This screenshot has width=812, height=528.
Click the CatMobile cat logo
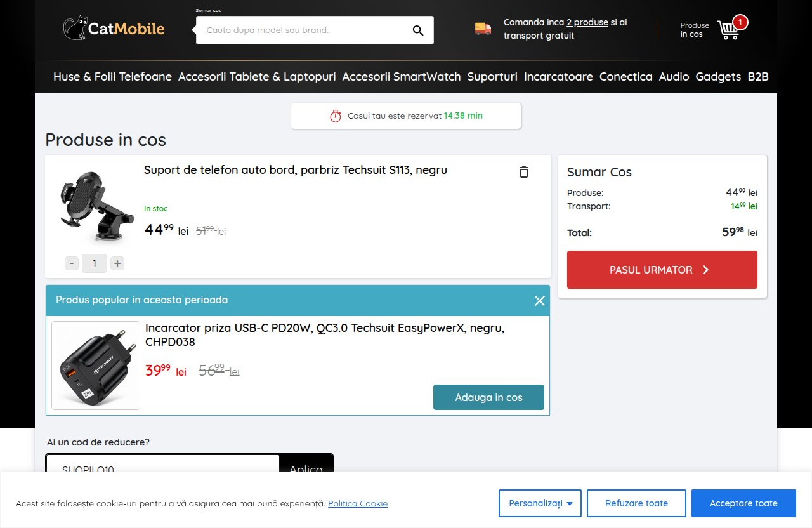click(x=114, y=29)
